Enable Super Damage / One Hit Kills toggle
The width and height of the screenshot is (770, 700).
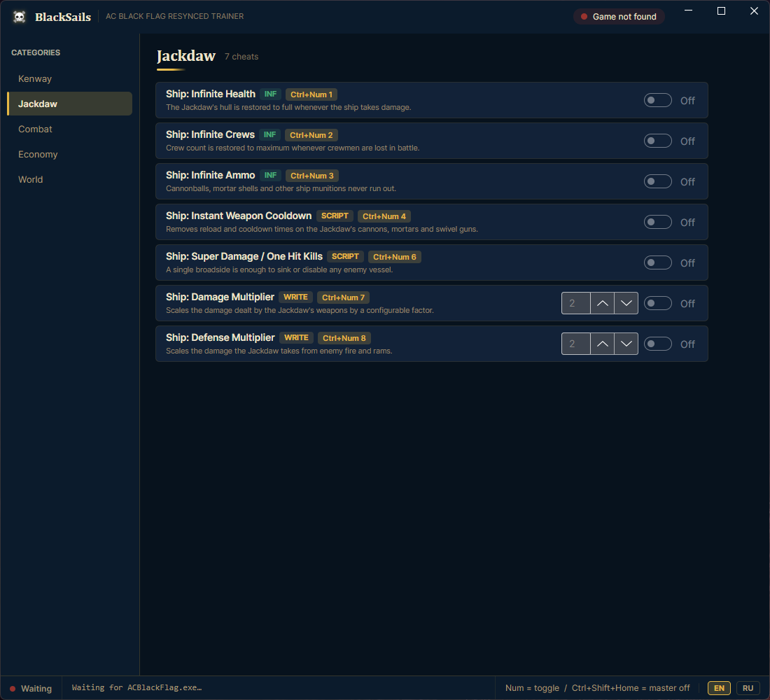[x=657, y=262]
